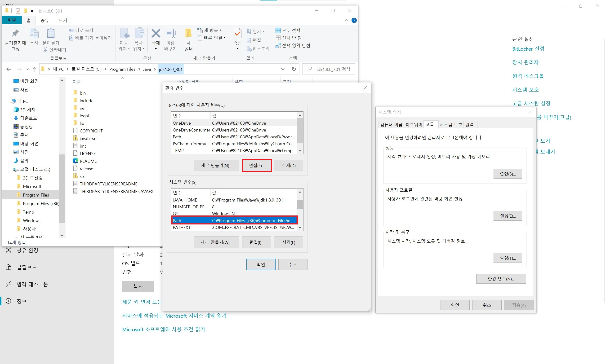This screenshot has width=606, height=364.
Task: Click the Up one level arrow
Action: (35, 69)
